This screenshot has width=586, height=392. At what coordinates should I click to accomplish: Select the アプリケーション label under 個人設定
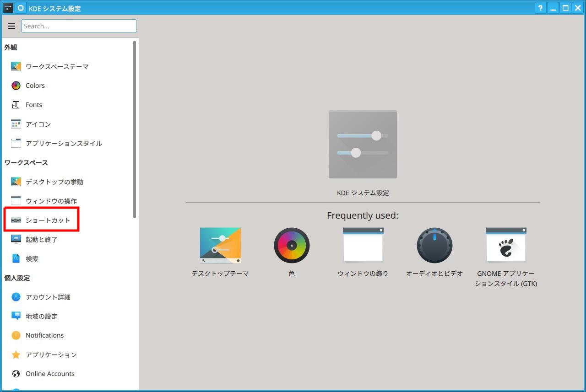[x=51, y=354]
